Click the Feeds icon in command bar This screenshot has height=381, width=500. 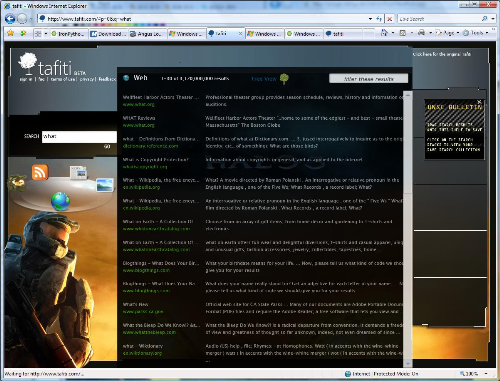[x=403, y=33]
